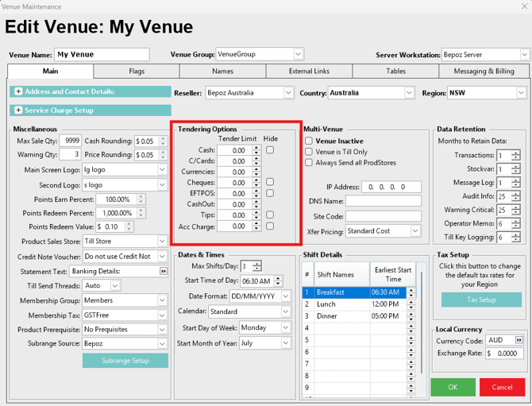Open the Venue Group dropdown
Viewport: 532px width, 406px height.
coord(298,55)
